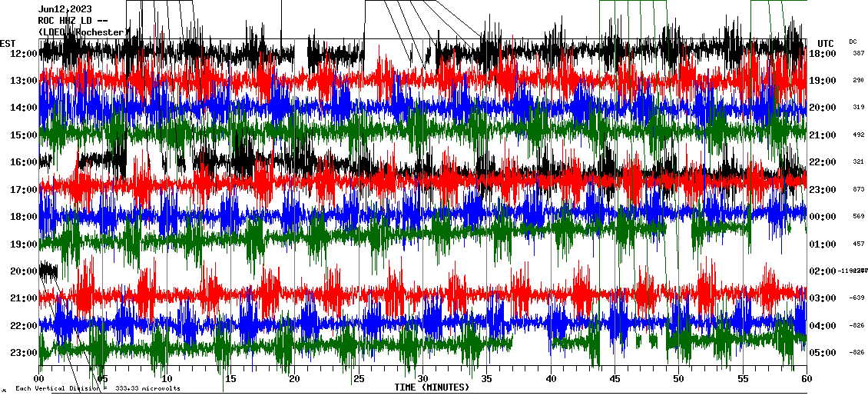Click the 45 minute tick label
This screenshot has width=868, height=399.
click(615, 379)
